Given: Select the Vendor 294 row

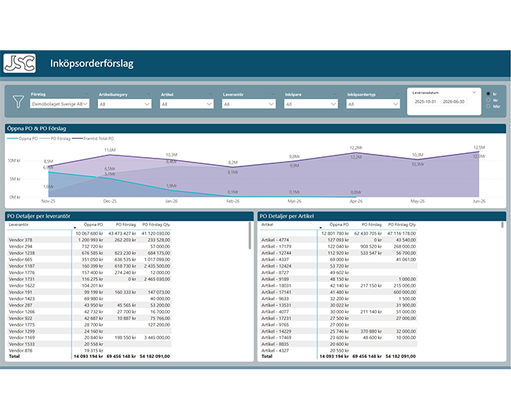Looking at the screenshot, I should 89,247.
